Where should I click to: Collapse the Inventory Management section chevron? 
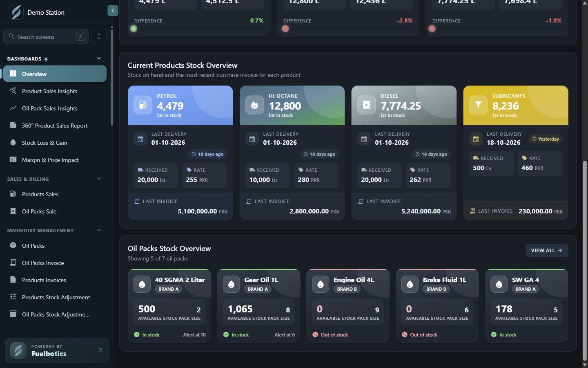click(x=99, y=230)
